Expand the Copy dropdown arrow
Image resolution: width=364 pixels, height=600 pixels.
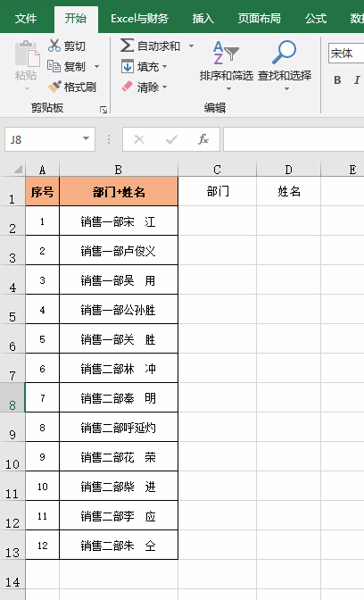tap(96, 67)
